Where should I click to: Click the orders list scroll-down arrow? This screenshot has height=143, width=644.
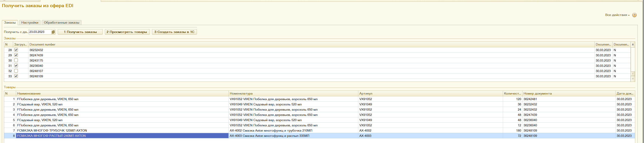(x=633, y=79)
